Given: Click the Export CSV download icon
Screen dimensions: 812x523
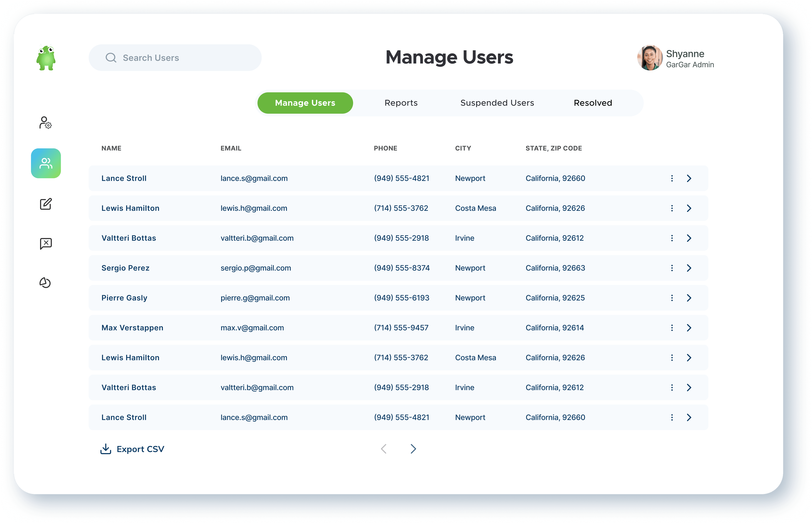Looking at the screenshot, I should pyautogui.click(x=106, y=449).
